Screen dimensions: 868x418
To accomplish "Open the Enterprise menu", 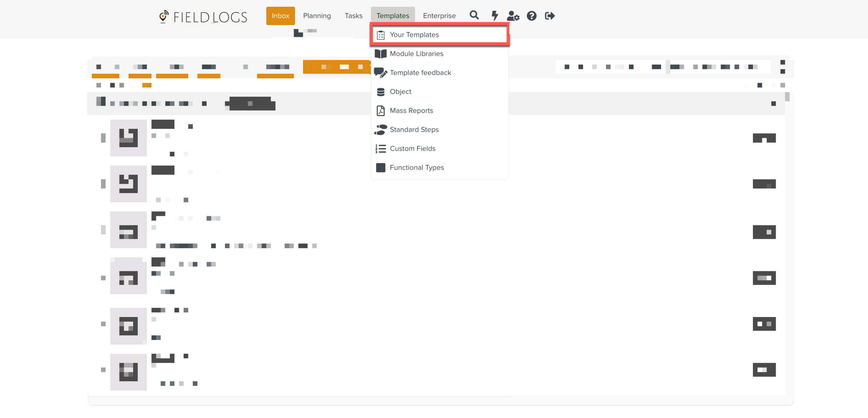I will 439,16.
